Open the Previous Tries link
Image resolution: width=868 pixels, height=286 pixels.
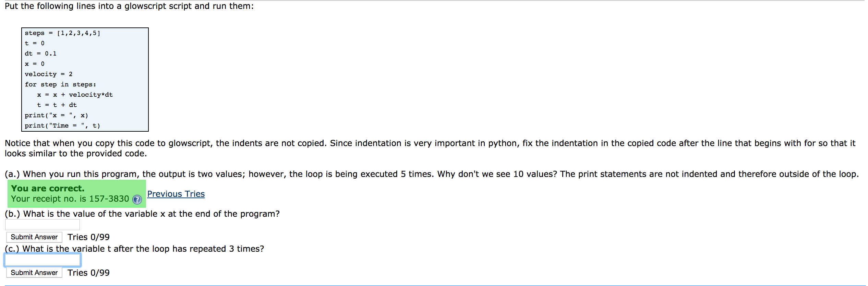(176, 194)
